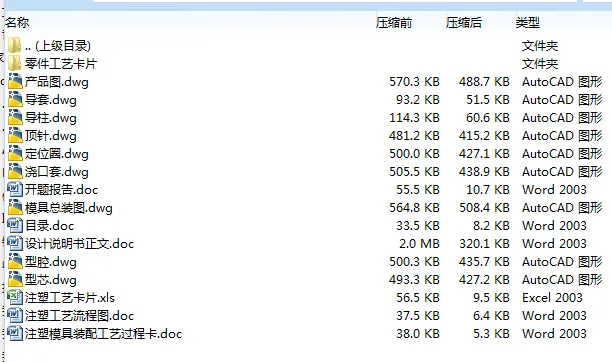Click the 型腔.dwg file icon
This screenshot has height=362, width=612.
[15, 261]
